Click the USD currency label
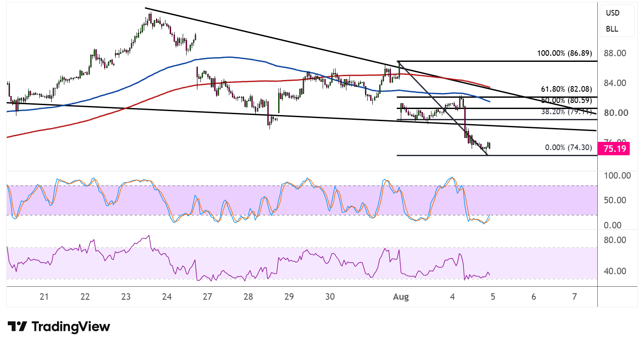The width and height of the screenshot is (644, 346). [x=612, y=13]
